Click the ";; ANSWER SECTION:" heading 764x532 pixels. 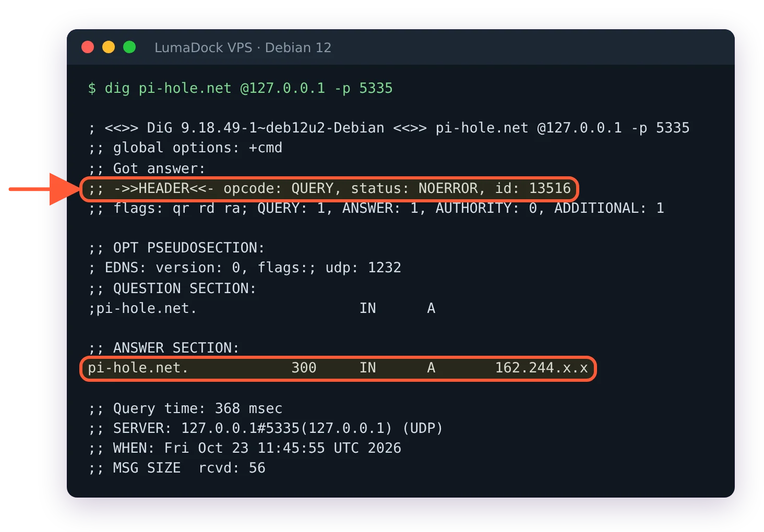tap(163, 348)
